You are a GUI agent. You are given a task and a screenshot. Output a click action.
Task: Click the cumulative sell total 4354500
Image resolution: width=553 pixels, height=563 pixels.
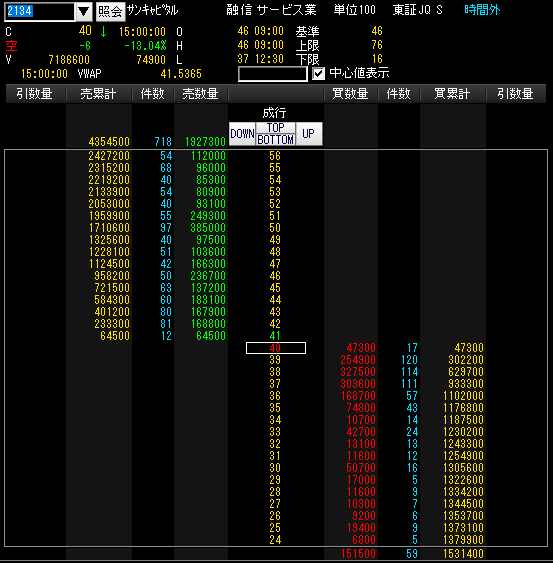[x=109, y=142]
